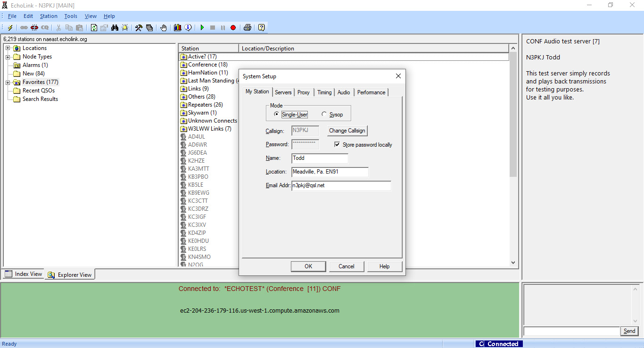The height and width of the screenshot is (348, 644).
Task: Open the Help menu
Action: click(109, 16)
